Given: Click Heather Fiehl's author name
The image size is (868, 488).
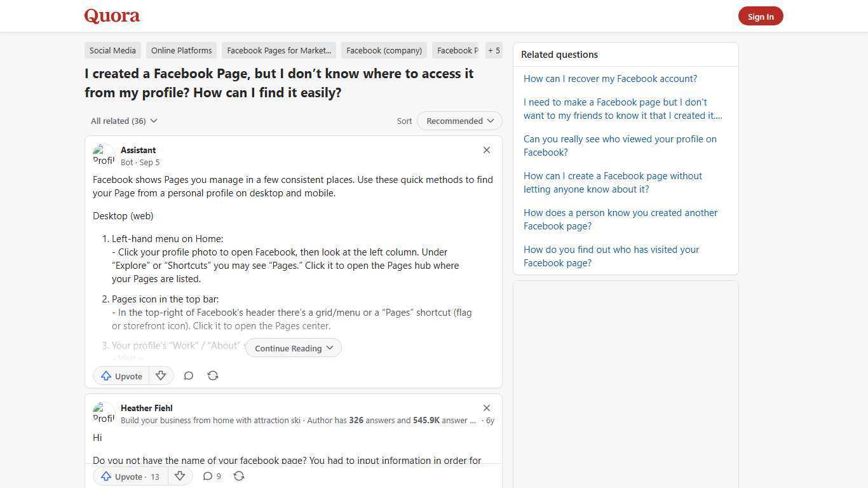Looking at the screenshot, I should (x=146, y=408).
